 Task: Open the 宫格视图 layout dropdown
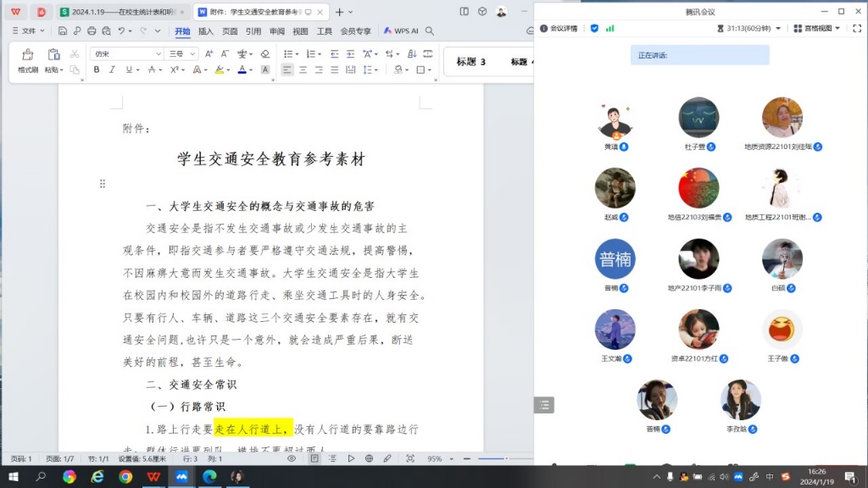(x=818, y=28)
